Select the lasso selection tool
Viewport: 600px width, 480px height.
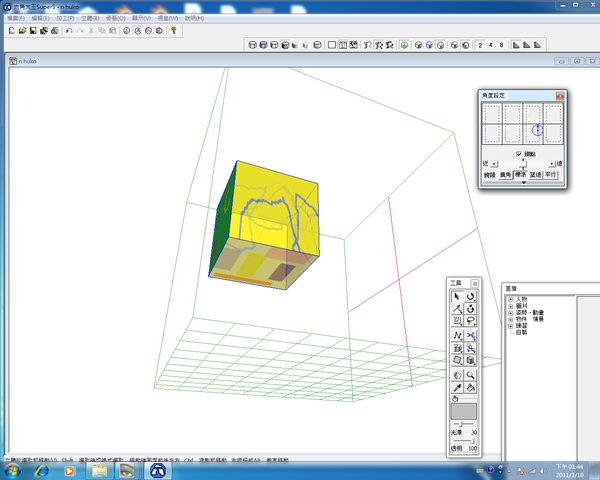coord(471,322)
